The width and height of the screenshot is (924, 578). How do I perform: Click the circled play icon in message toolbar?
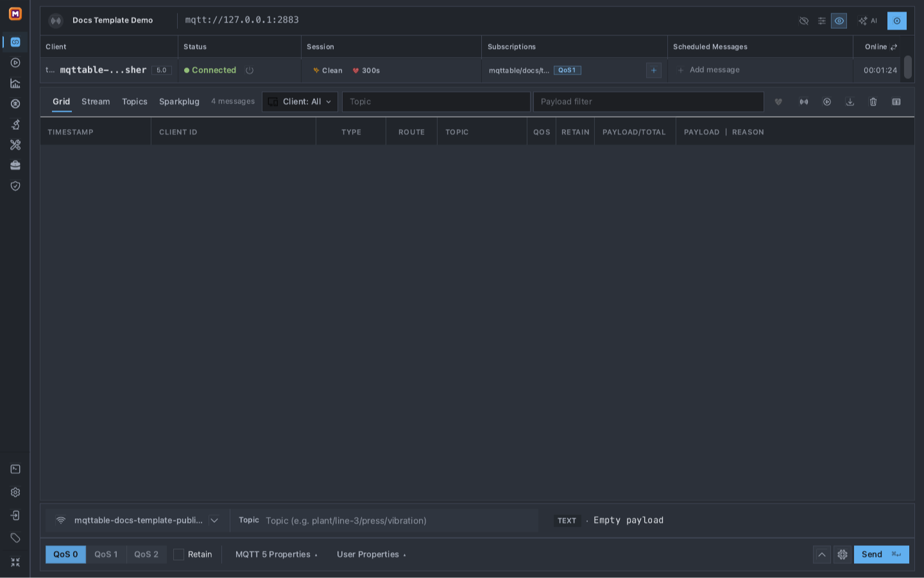pos(827,102)
